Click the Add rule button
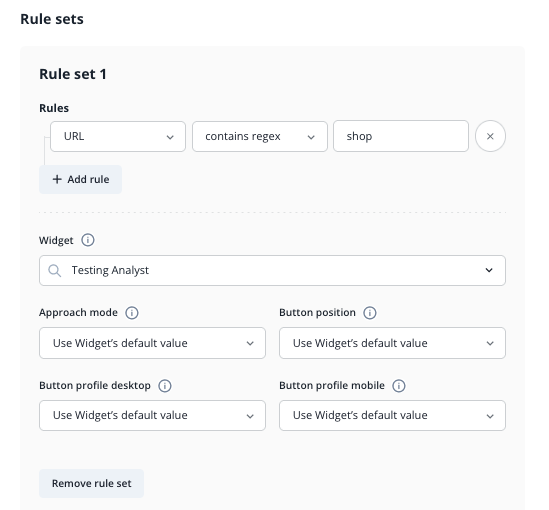549x510 pixels. pyautogui.click(x=81, y=180)
